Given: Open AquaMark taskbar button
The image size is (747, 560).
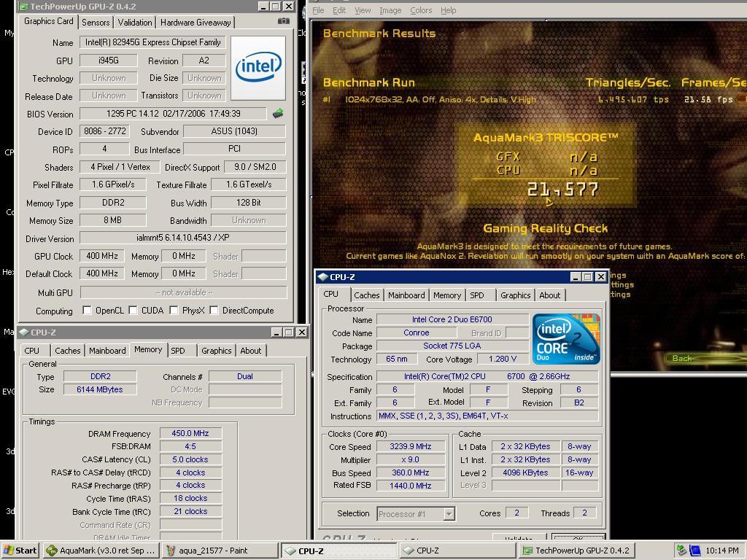Looking at the screenshot, I should [100, 551].
